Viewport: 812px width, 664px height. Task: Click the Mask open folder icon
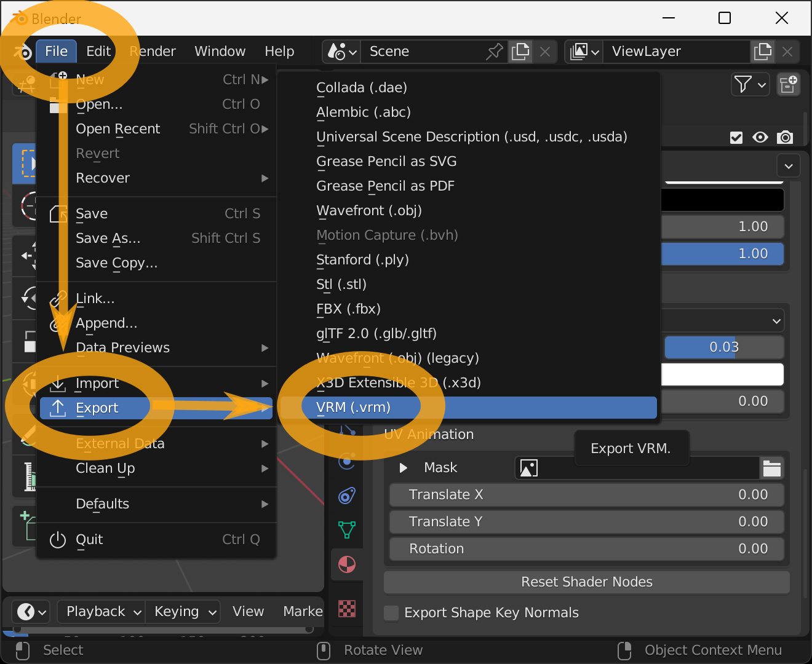[772, 468]
